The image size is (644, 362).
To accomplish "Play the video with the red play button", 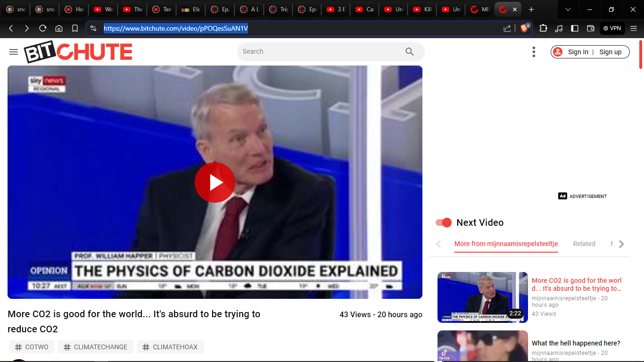I will pos(215,182).
